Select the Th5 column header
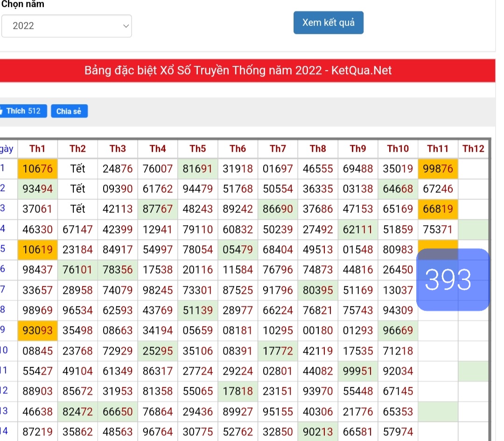 [198, 149]
